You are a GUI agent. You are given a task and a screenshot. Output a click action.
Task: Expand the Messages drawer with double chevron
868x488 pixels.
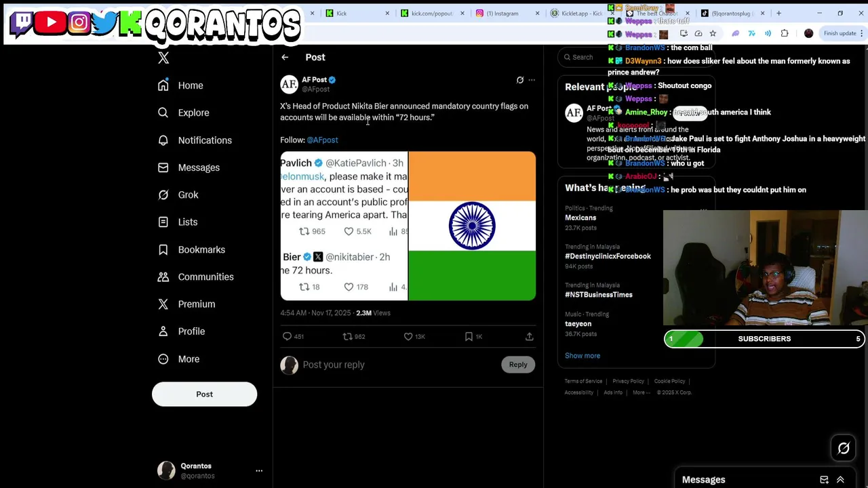pyautogui.click(x=840, y=480)
